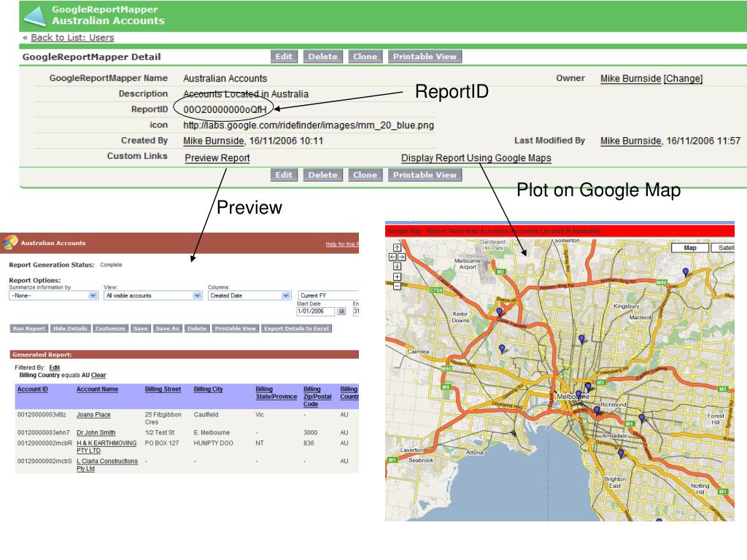Zoom out on the Google map
Viewport: 747px width, 560px height.
point(397,286)
